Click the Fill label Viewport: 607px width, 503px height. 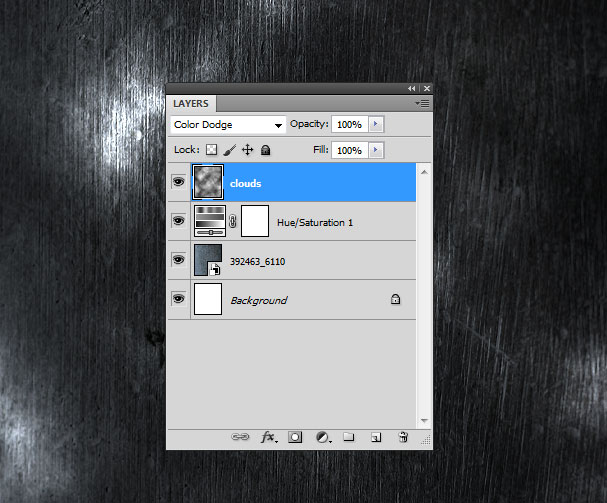click(321, 149)
